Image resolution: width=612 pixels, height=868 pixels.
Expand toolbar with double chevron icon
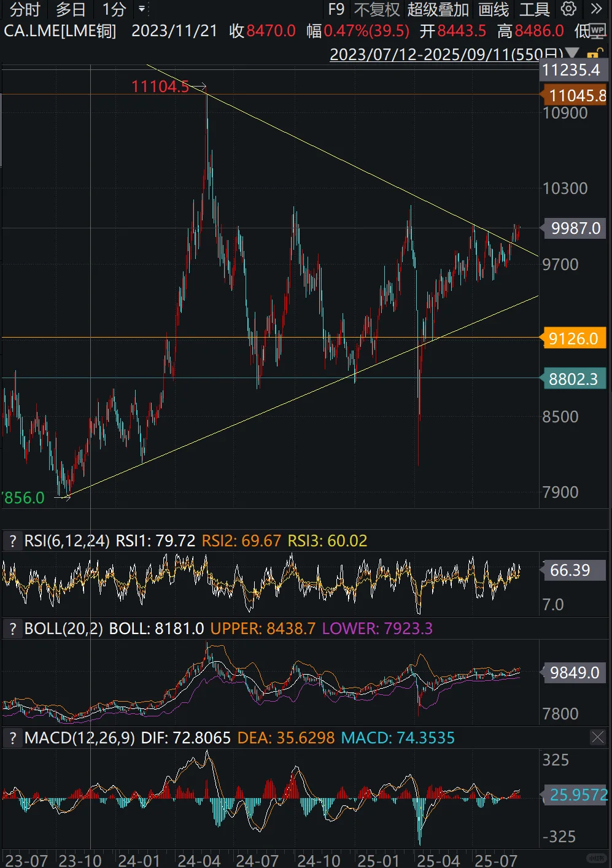pos(596,9)
